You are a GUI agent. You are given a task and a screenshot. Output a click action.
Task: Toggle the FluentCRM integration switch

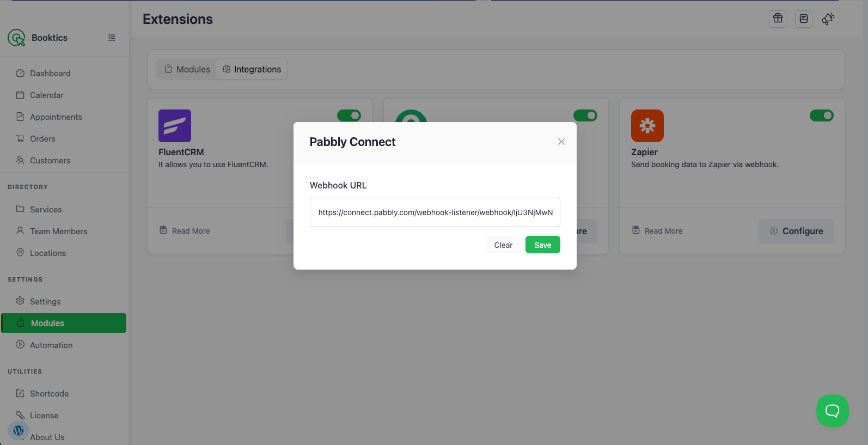(x=349, y=115)
